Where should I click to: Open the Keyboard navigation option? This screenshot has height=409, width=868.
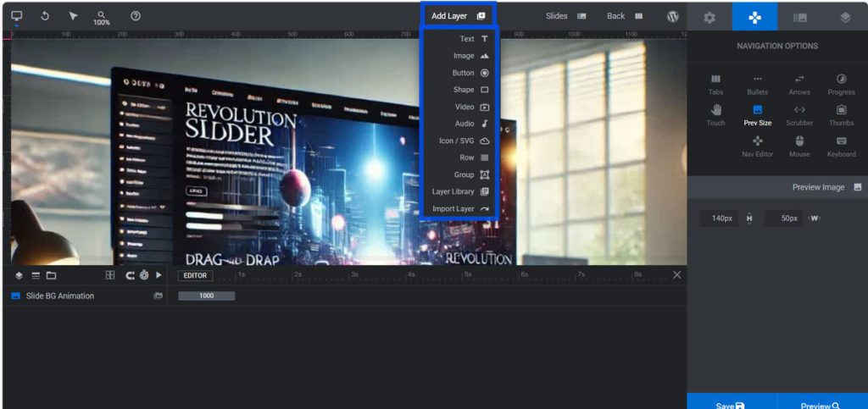coord(841,146)
